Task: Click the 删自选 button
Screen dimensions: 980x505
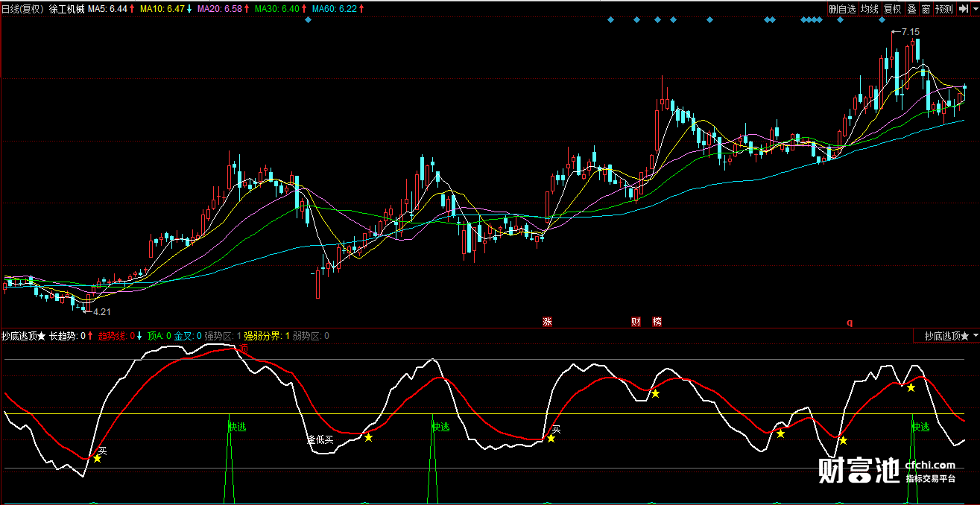Action: point(842,9)
